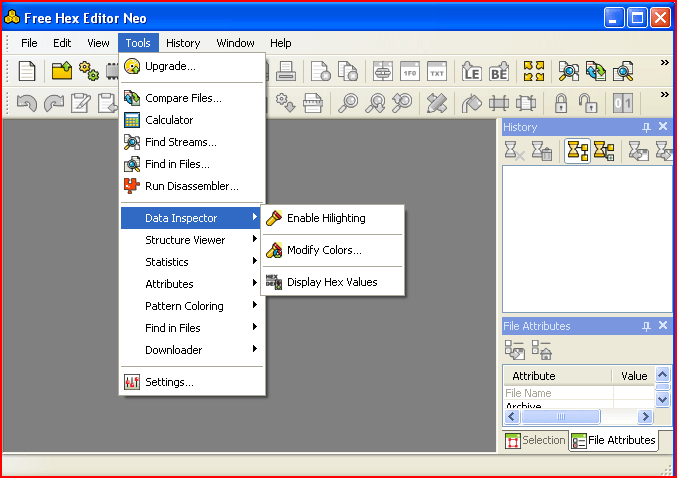
Task: Click the magnifier Find icon in second toolbar
Action: click(348, 103)
